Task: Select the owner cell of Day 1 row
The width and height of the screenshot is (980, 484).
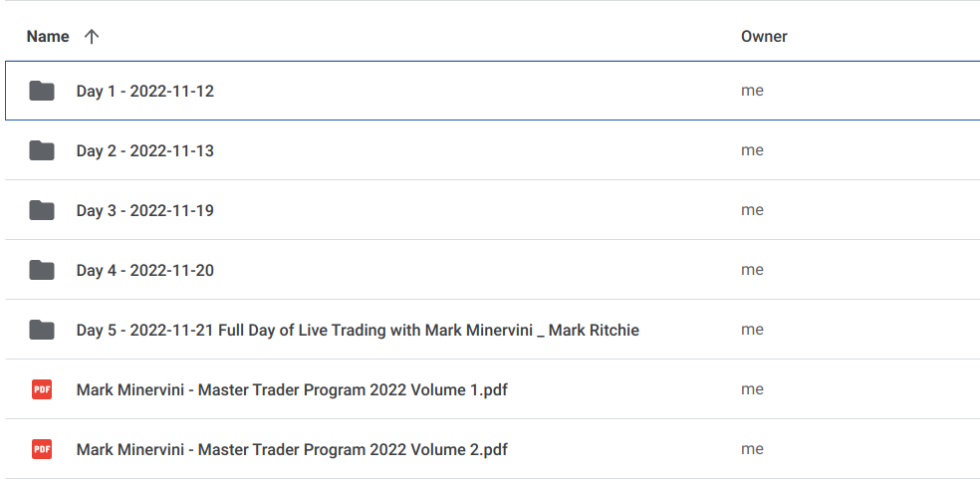Action: [752, 91]
